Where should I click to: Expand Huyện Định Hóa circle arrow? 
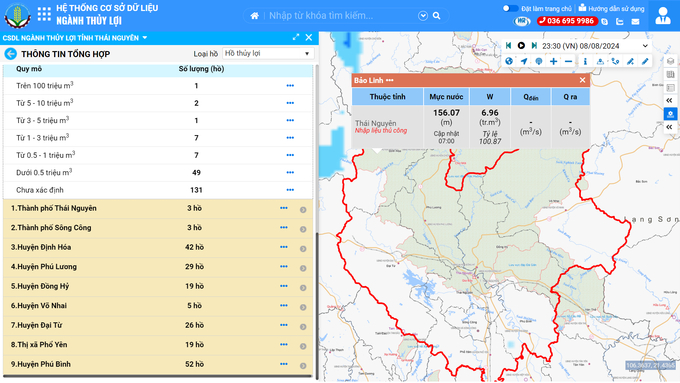point(303,249)
